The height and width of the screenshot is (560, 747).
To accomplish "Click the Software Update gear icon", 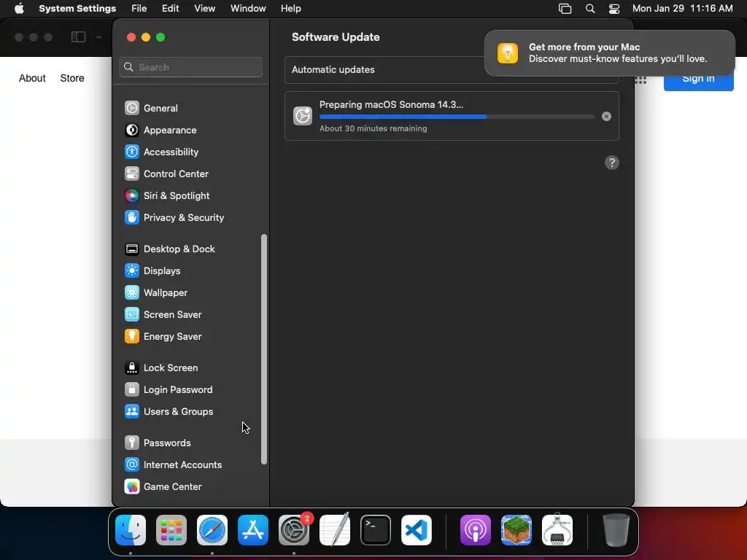I will coord(303,116).
